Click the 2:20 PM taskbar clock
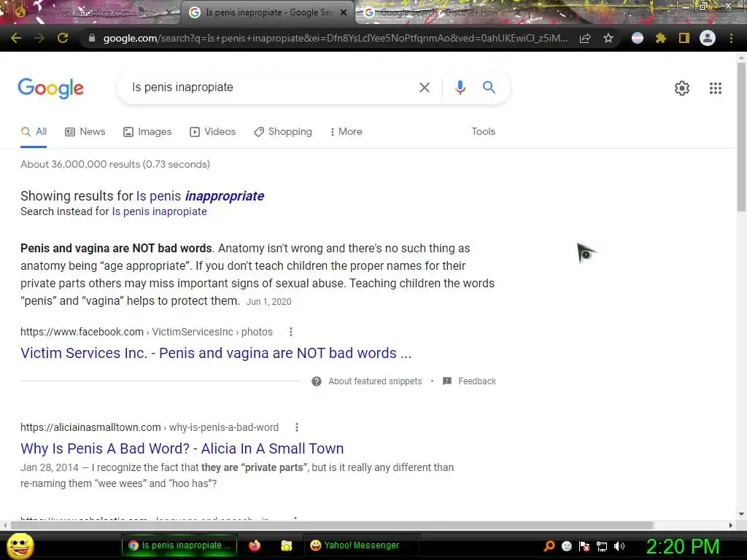 point(682,546)
